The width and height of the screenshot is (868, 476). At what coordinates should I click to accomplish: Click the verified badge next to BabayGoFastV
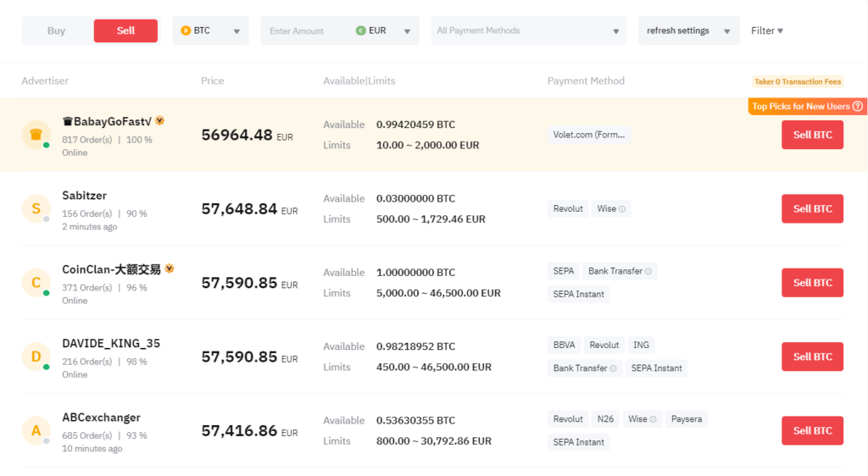(160, 120)
